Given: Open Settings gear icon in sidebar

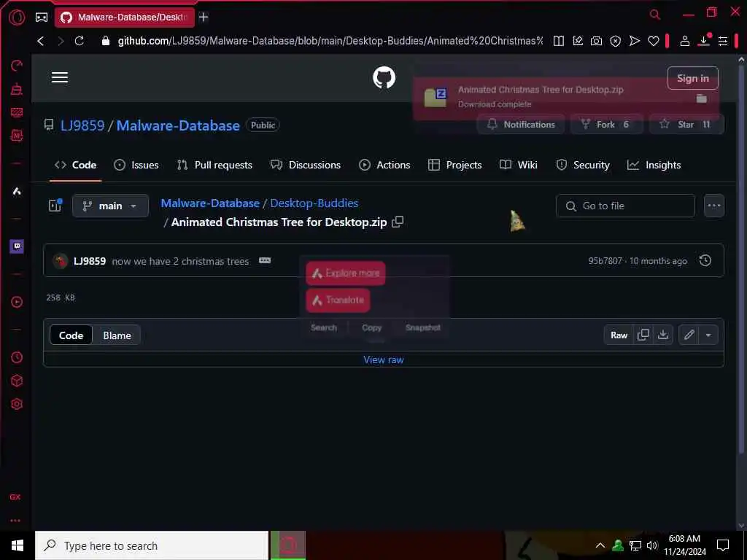Looking at the screenshot, I should (17, 404).
